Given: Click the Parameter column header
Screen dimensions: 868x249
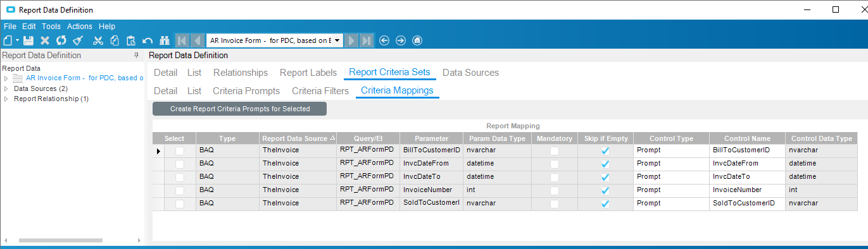Looking at the screenshot, I should click(432, 138).
